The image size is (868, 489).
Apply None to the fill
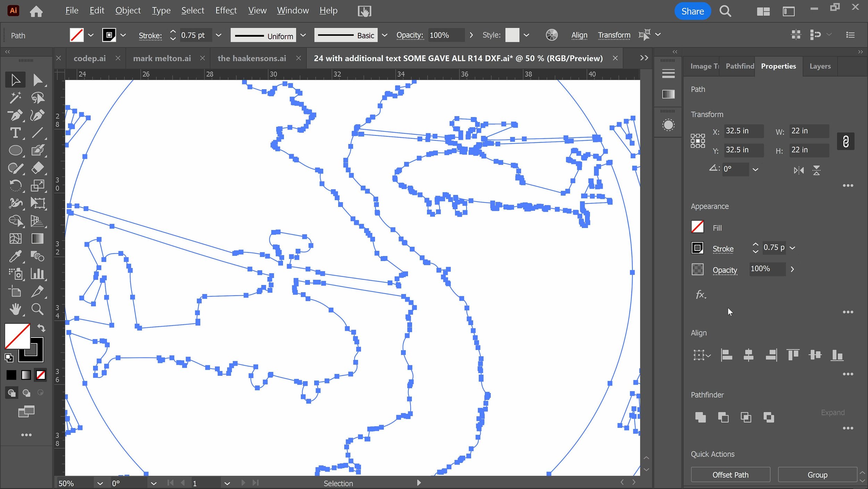(x=41, y=375)
